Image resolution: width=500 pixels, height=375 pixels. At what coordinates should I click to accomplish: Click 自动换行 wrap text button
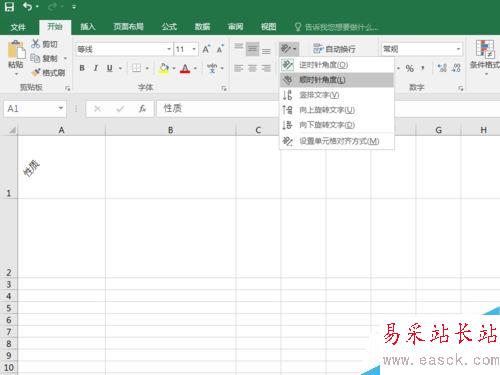pos(334,49)
